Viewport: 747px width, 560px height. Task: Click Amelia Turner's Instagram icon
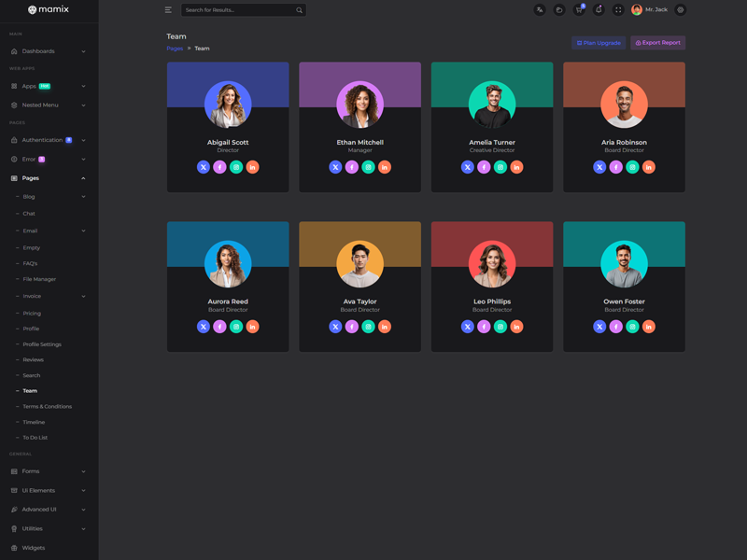click(500, 167)
